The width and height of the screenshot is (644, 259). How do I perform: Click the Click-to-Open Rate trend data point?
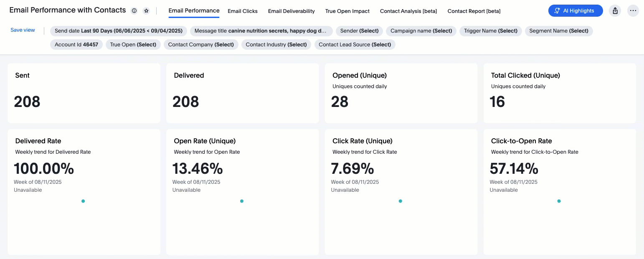[x=559, y=201]
